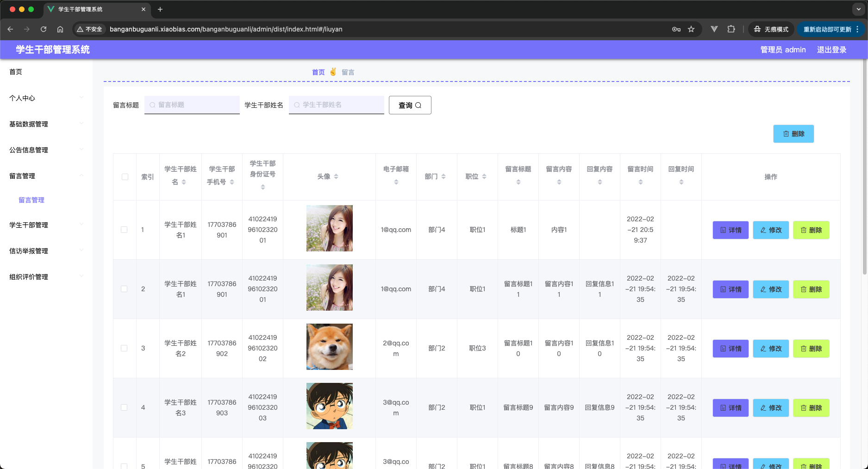Bookmark page with star icon
868x469 pixels.
691,29
